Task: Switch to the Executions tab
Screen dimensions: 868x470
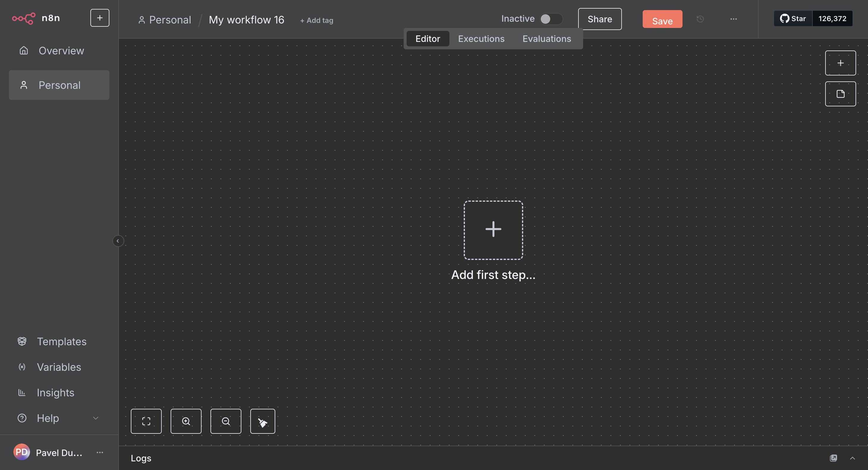Action: coord(481,39)
